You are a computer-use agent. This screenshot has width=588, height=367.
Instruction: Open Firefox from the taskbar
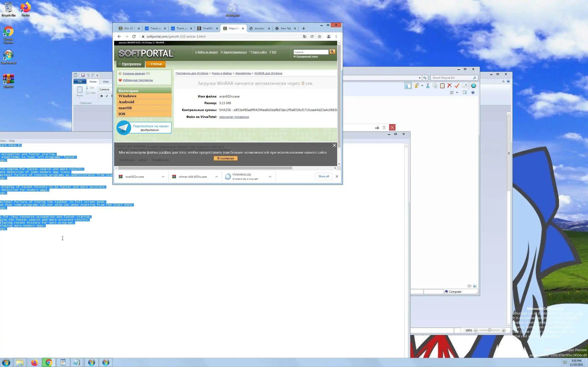(34, 362)
